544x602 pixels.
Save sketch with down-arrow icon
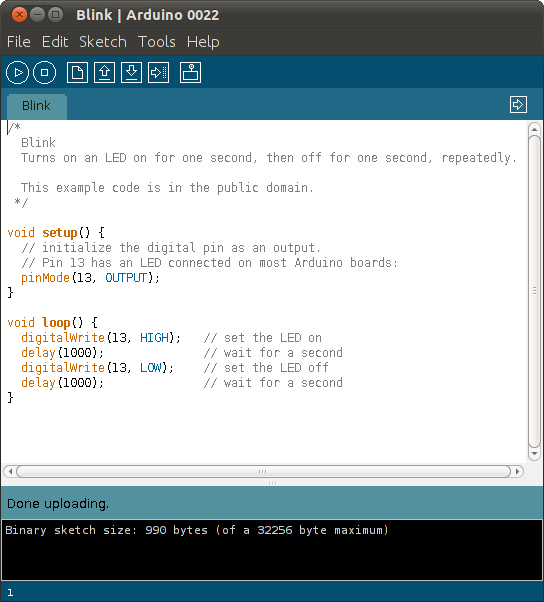coord(131,73)
